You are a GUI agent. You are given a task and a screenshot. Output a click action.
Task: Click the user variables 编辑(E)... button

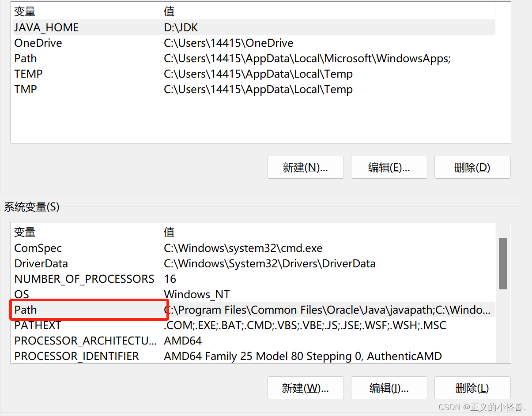tap(389, 167)
